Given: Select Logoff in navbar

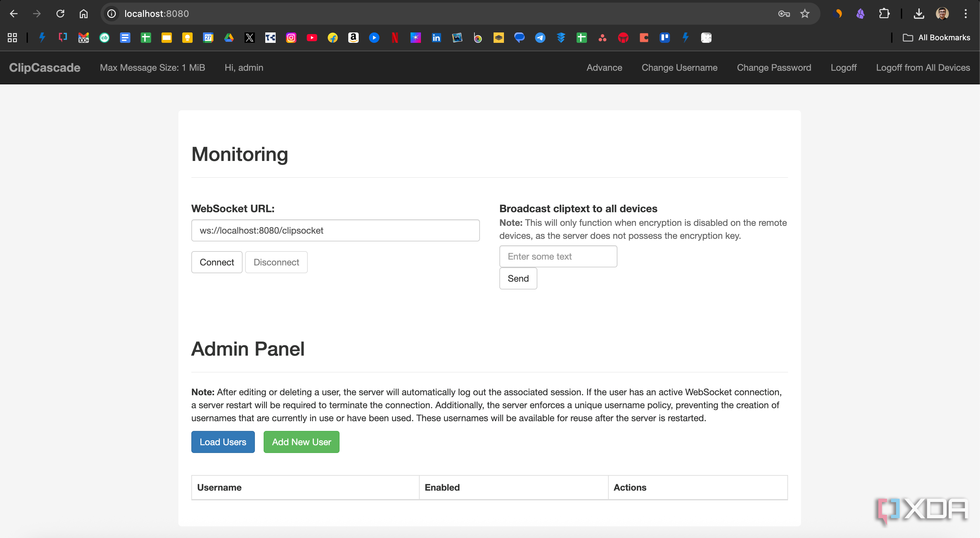Looking at the screenshot, I should 843,67.
